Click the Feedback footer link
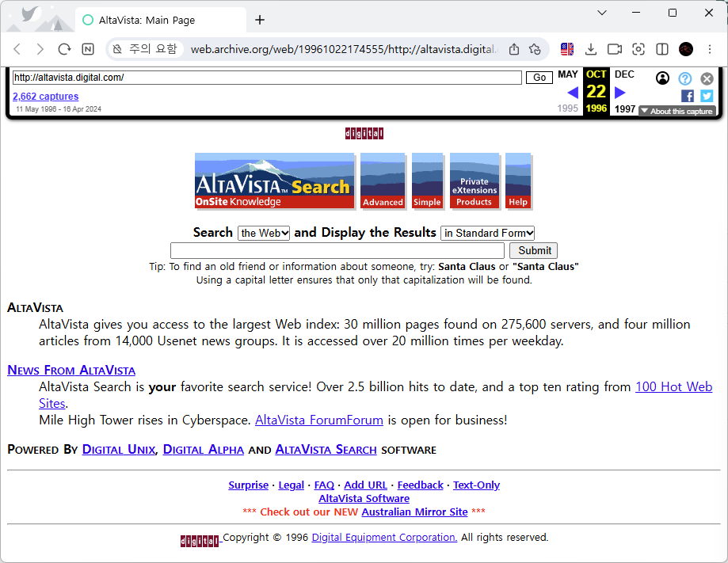 click(x=420, y=485)
